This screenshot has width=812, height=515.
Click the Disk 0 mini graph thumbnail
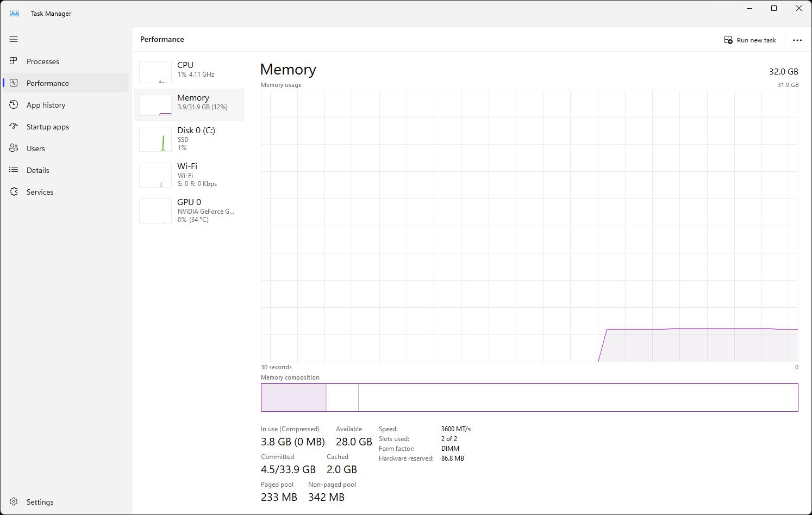pyautogui.click(x=155, y=139)
